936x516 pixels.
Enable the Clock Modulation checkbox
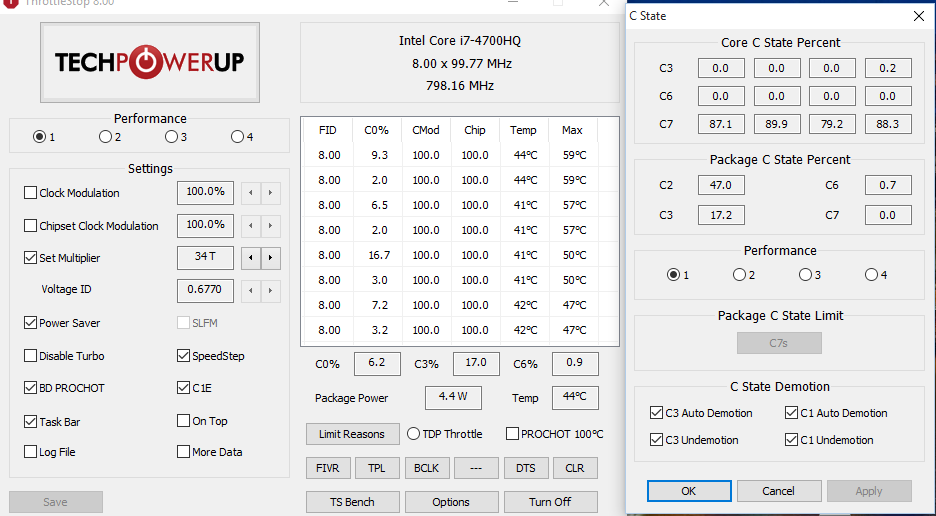coord(30,193)
